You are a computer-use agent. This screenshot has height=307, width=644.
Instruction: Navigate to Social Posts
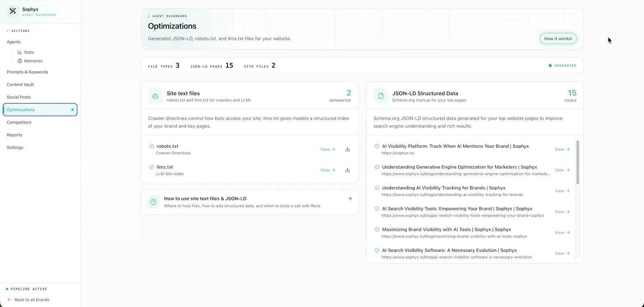click(19, 97)
